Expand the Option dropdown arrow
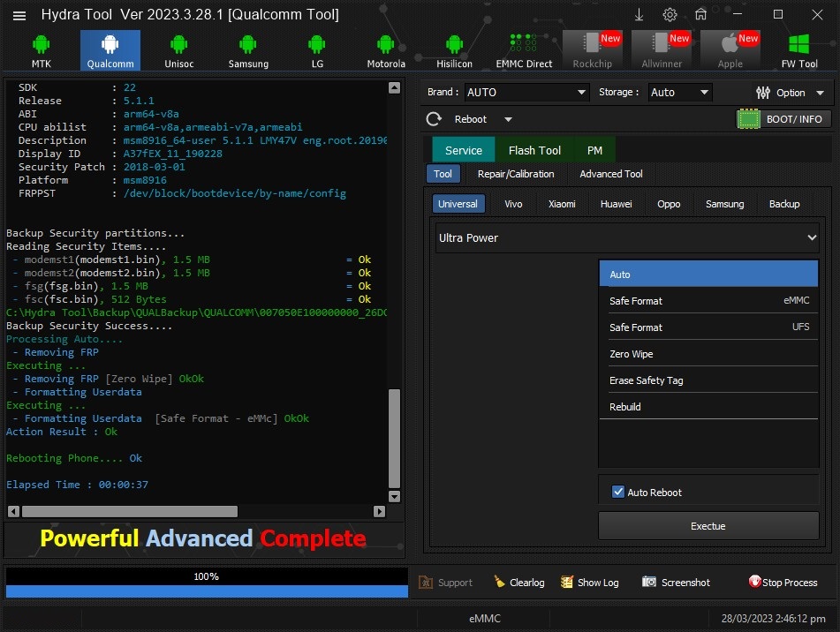840x632 pixels. pos(821,93)
